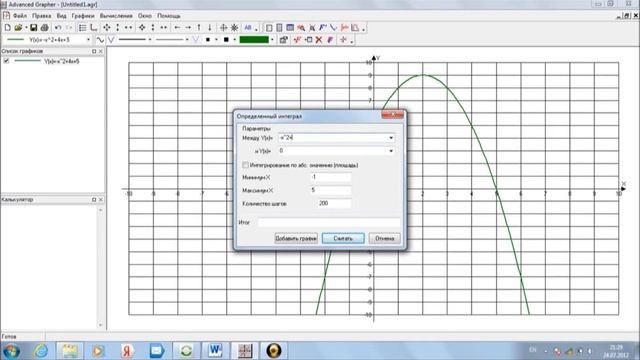Open the graph selector dropdown Y(x)=-x^2+4x+5

tap(88, 40)
